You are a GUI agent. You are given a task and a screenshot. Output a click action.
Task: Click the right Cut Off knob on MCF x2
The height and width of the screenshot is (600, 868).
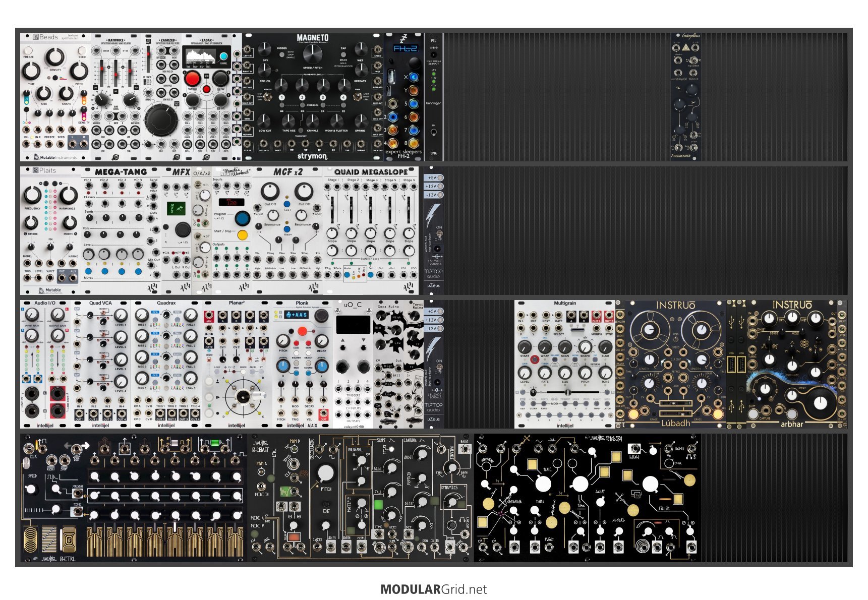[x=304, y=192]
